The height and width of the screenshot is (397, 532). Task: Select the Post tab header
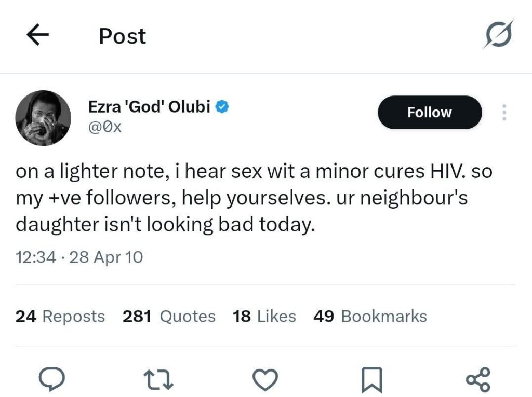pos(122,35)
